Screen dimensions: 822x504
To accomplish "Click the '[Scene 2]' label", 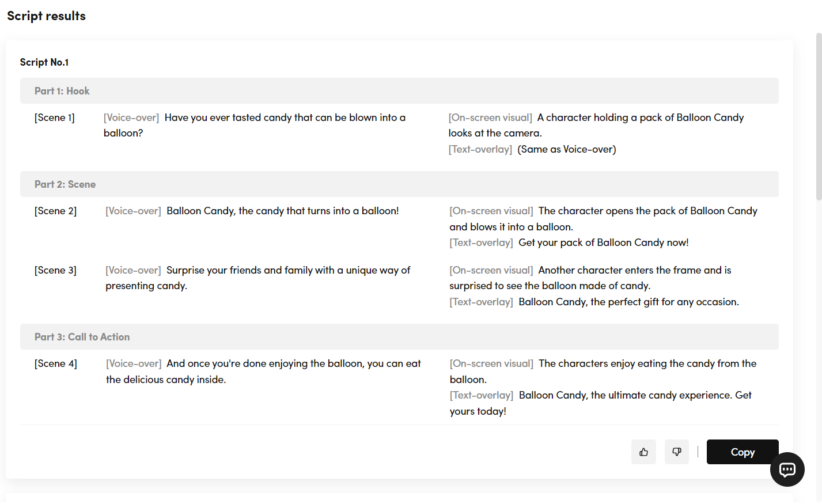I will click(56, 211).
